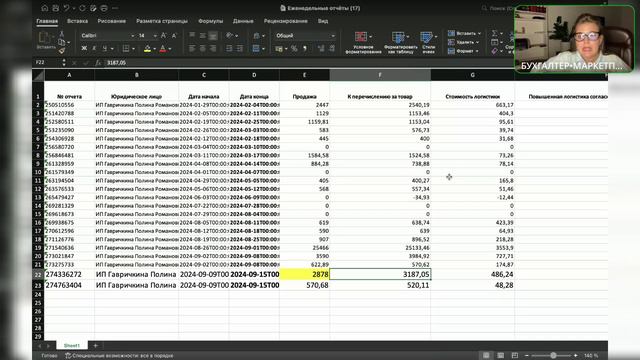640x360 pixels.
Task: Click the wrap text icon
Action: click(256, 36)
